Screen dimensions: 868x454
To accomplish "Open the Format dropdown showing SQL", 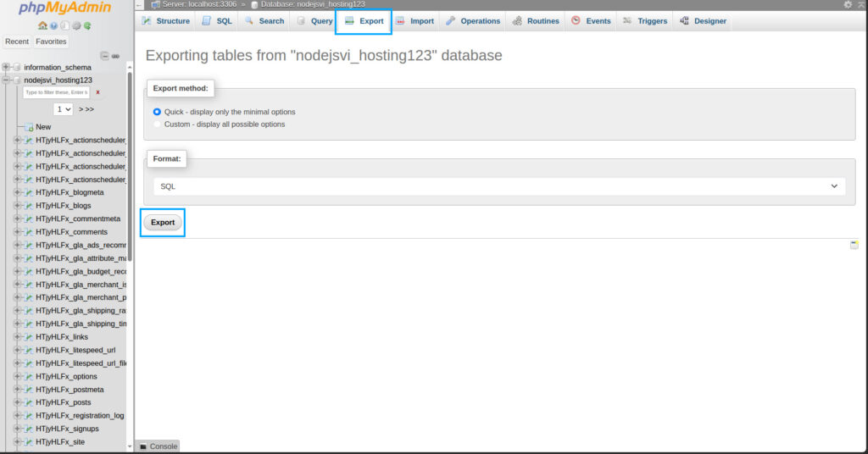I will point(499,186).
